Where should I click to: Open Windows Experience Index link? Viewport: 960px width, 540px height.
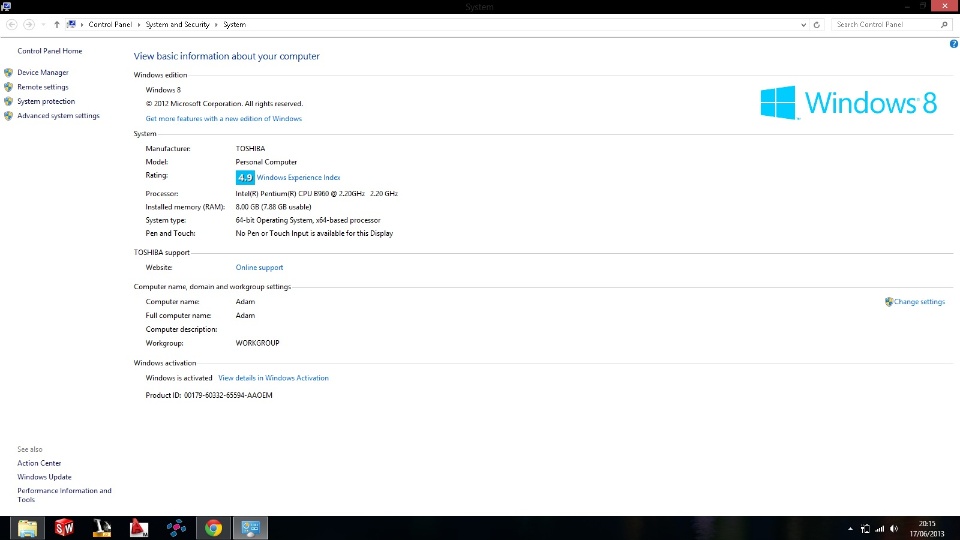click(298, 177)
